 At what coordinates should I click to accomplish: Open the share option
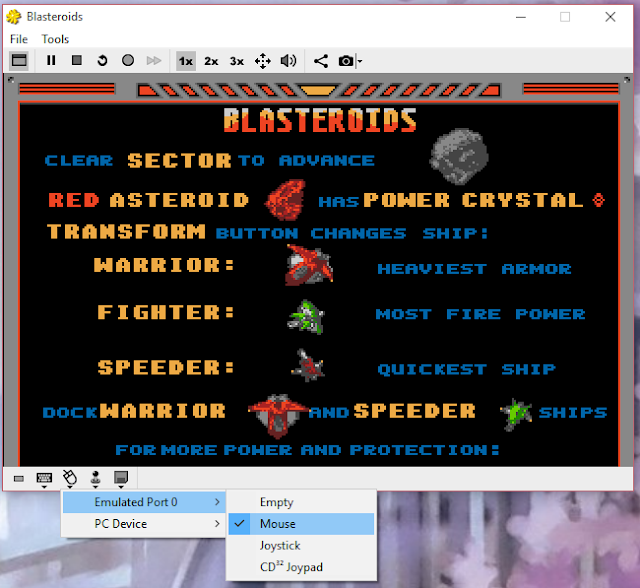321,61
